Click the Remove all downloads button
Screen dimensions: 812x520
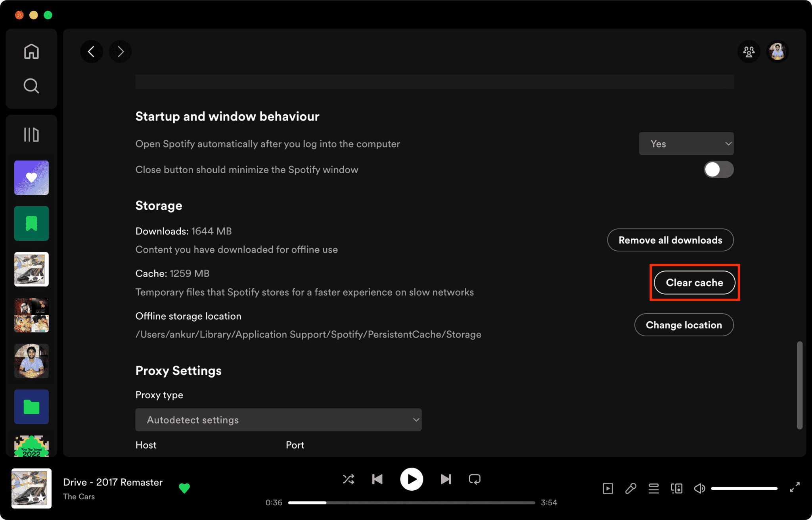pyautogui.click(x=670, y=239)
